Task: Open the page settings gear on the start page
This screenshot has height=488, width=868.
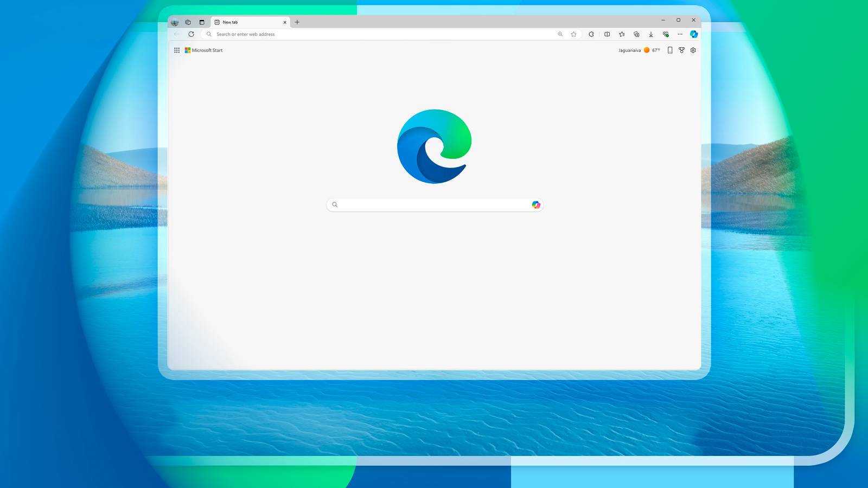Action: 693,50
